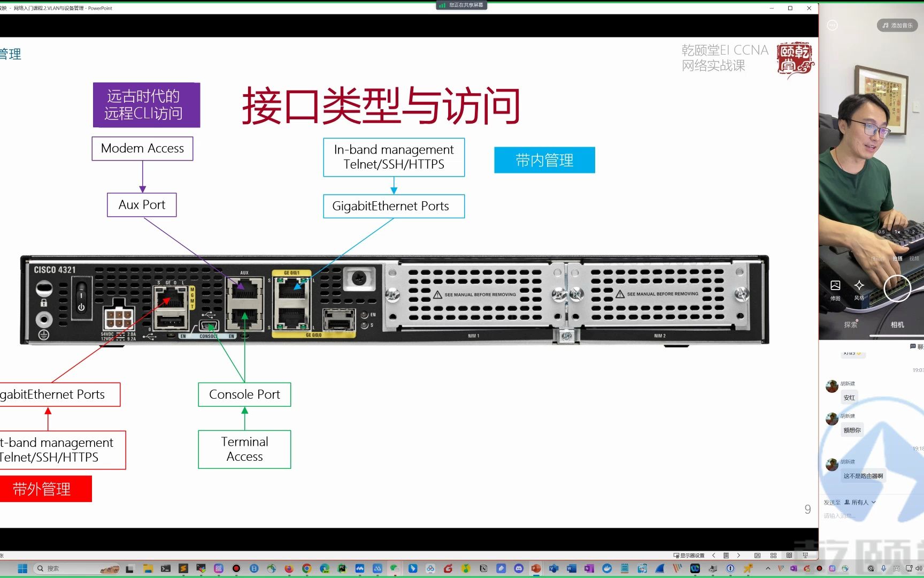Image resolution: width=924 pixels, height=578 pixels.
Task: Open the 聊天 chat icon in right panel
Action: coord(912,346)
